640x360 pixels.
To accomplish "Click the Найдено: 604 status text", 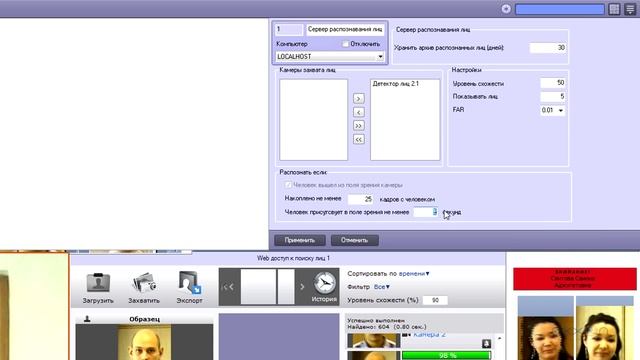I will pyautogui.click(x=387, y=327).
